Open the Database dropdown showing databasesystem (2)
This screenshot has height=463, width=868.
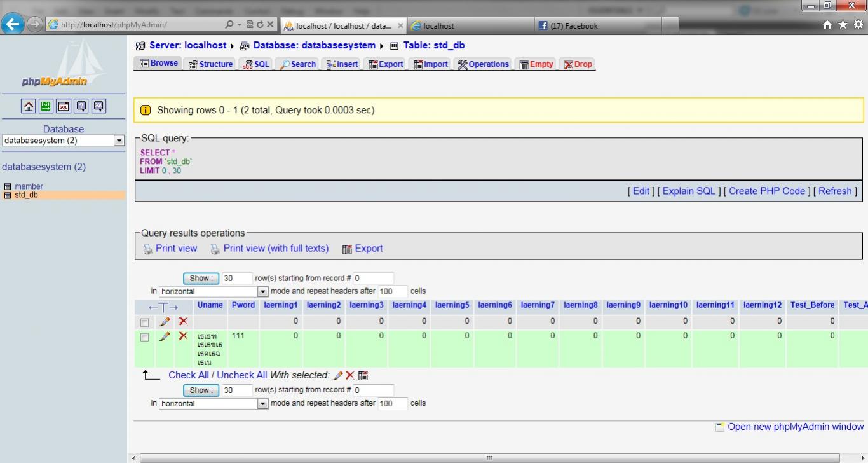tap(63, 141)
